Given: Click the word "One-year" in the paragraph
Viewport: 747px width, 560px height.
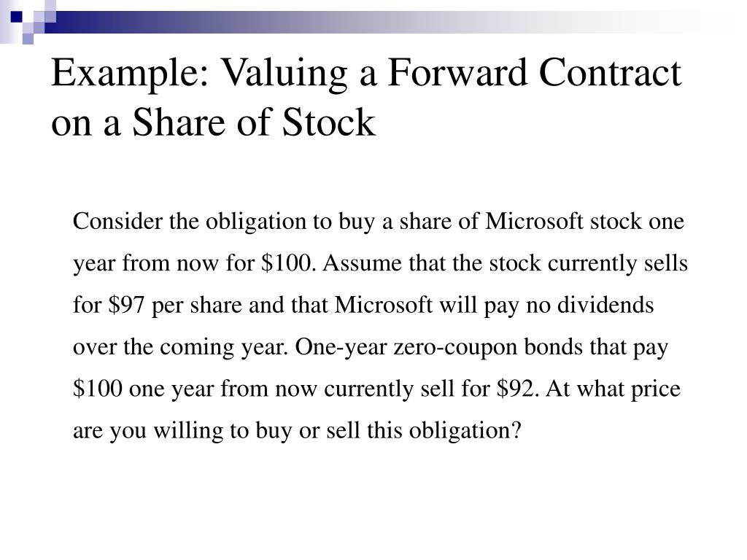Looking at the screenshot, I should point(341,347).
